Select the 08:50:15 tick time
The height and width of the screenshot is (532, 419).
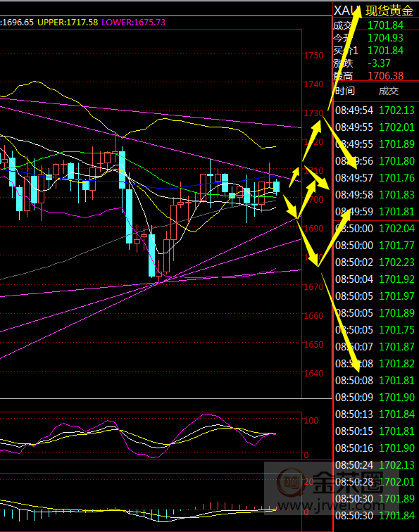tap(354, 431)
